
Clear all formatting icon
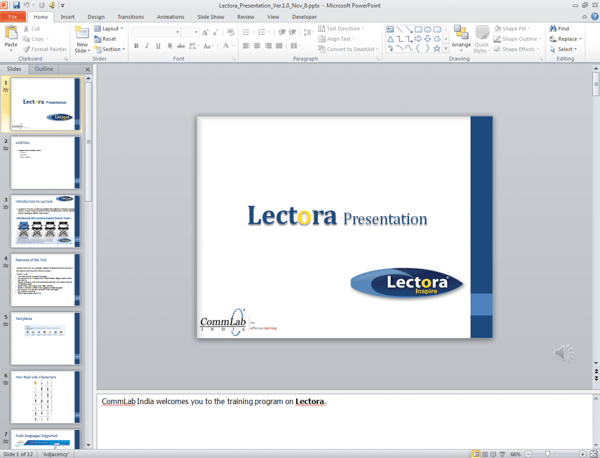click(230, 32)
